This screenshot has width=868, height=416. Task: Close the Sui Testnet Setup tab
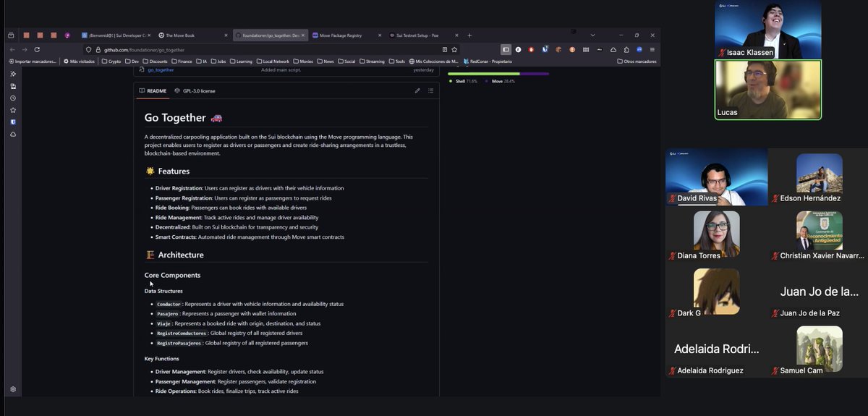pyautogui.click(x=457, y=35)
